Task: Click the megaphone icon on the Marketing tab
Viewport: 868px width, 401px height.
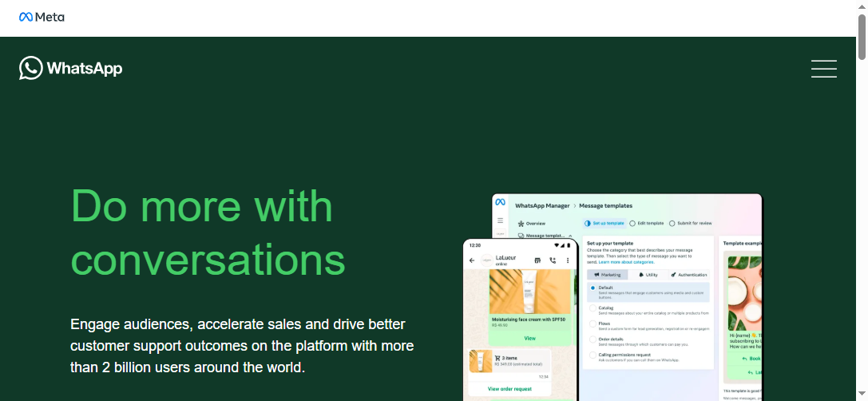Action: click(597, 275)
